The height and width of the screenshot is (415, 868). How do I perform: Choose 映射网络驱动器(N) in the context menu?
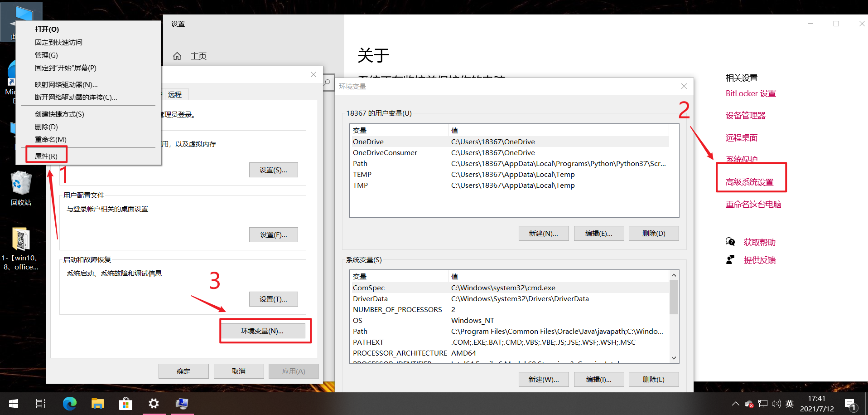tap(88, 84)
